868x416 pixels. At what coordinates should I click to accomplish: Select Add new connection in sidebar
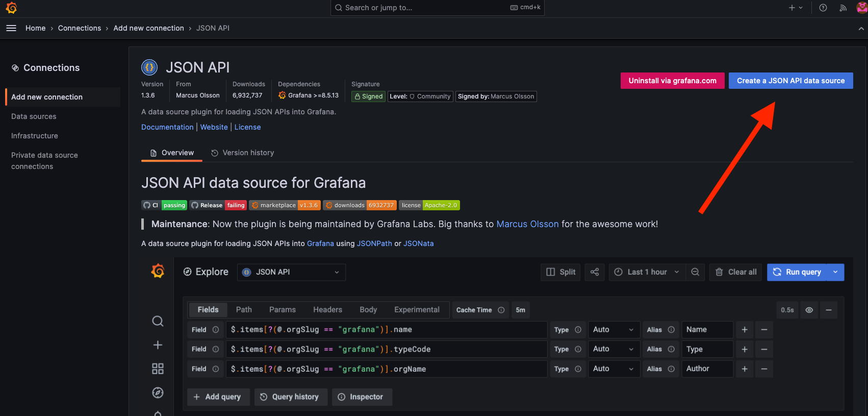point(63,97)
